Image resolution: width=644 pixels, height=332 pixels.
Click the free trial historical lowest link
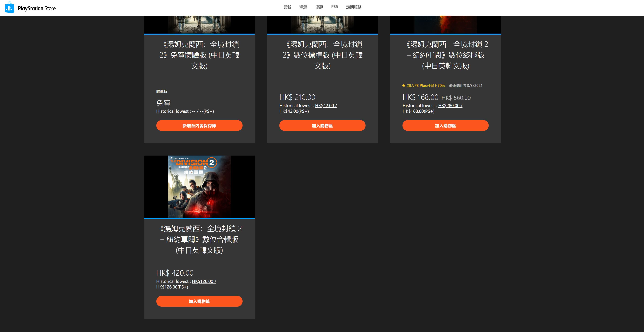(203, 111)
